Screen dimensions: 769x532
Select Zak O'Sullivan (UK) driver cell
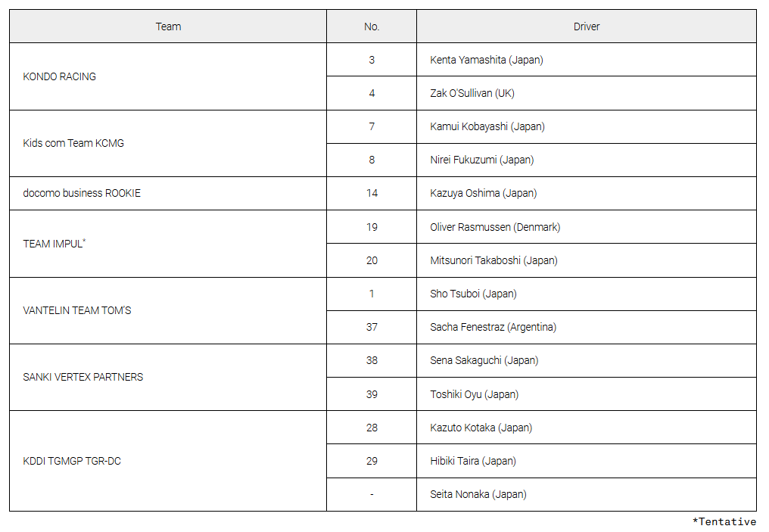tap(587, 93)
